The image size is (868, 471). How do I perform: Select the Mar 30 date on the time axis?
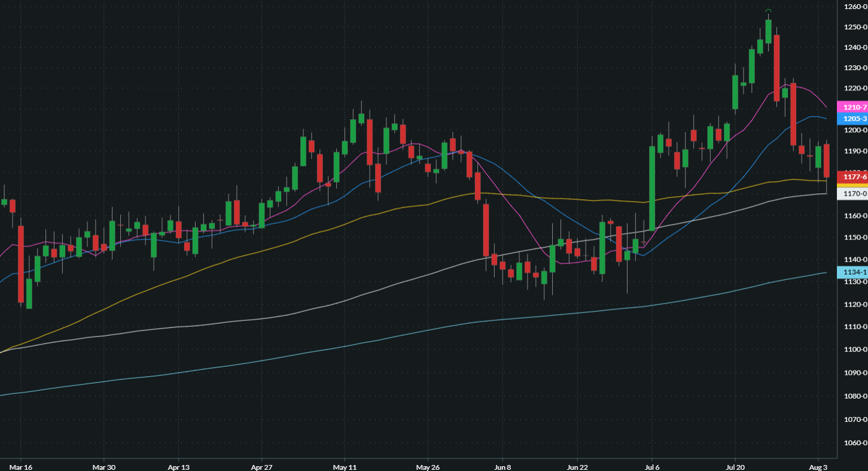104,466
